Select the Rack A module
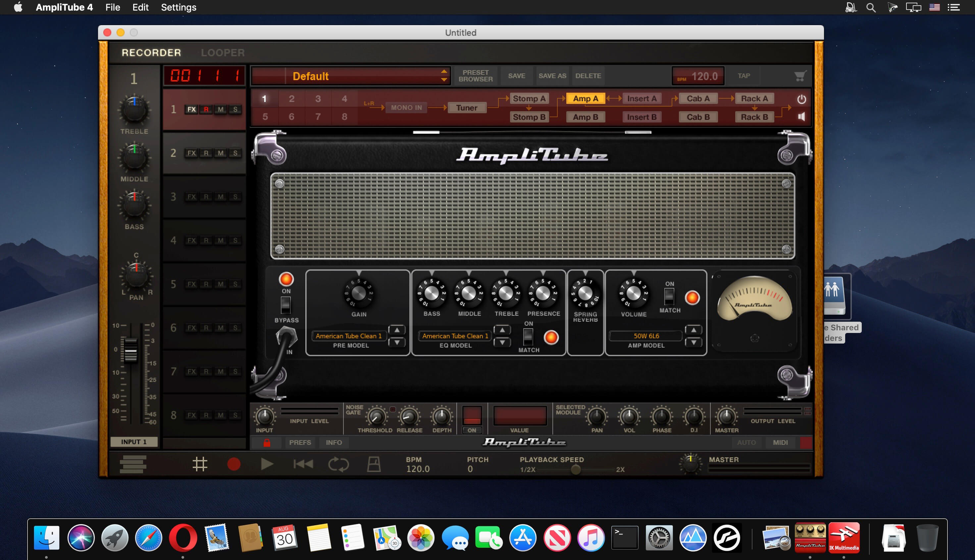The image size is (975, 560). pos(754,98)
